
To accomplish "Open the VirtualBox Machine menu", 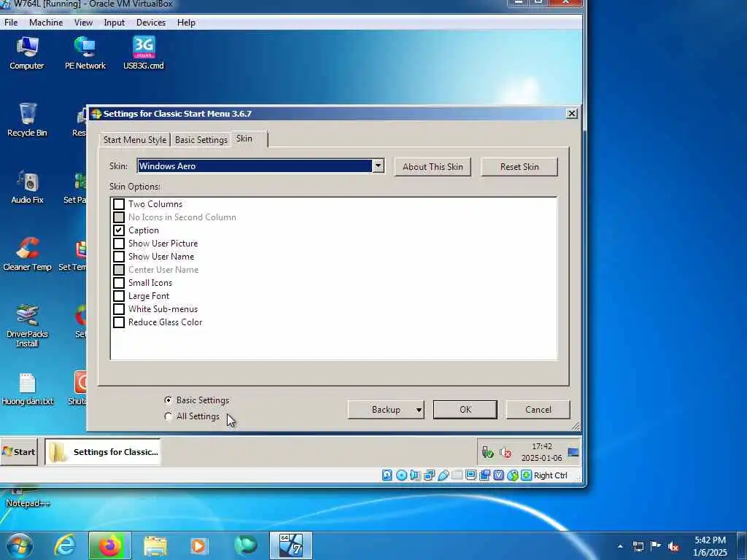I will click(46, 23).
